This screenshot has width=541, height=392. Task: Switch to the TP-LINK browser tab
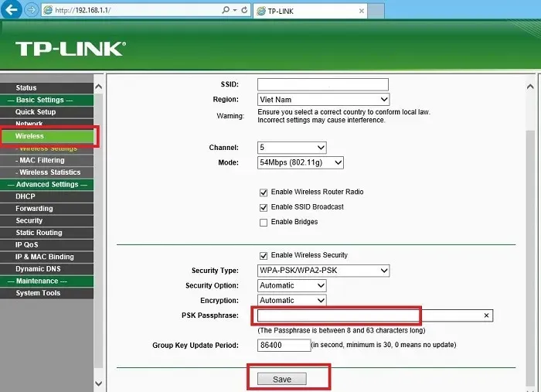pos(310,11)
